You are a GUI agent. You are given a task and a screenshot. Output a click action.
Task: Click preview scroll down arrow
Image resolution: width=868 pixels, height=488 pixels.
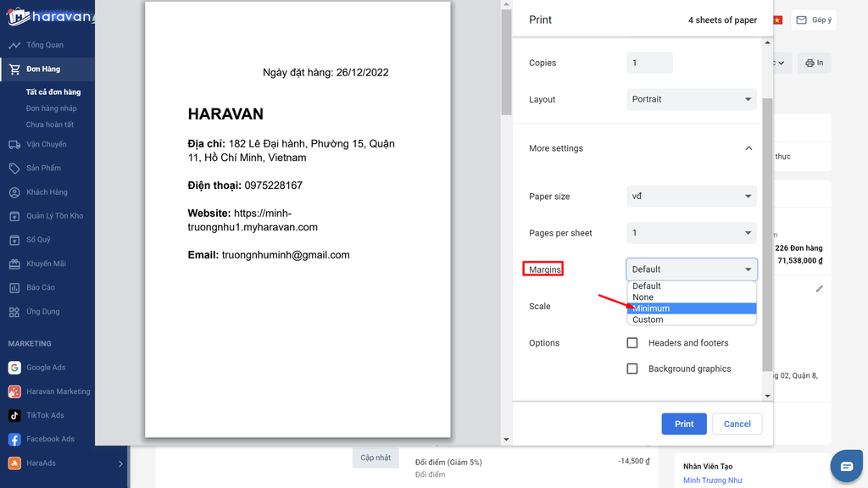tap(506, 440)
